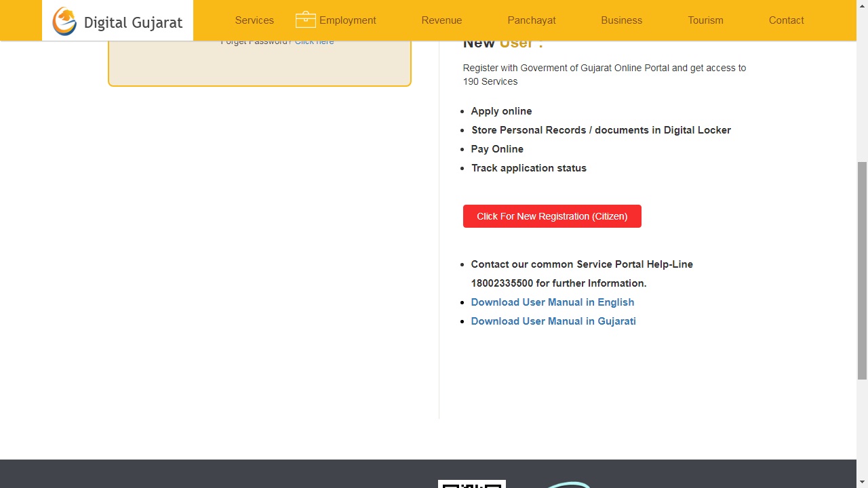The height and width of the screenshot is (488, 868).
Task: Click the QR code in the footer
Action: (471, 484)
